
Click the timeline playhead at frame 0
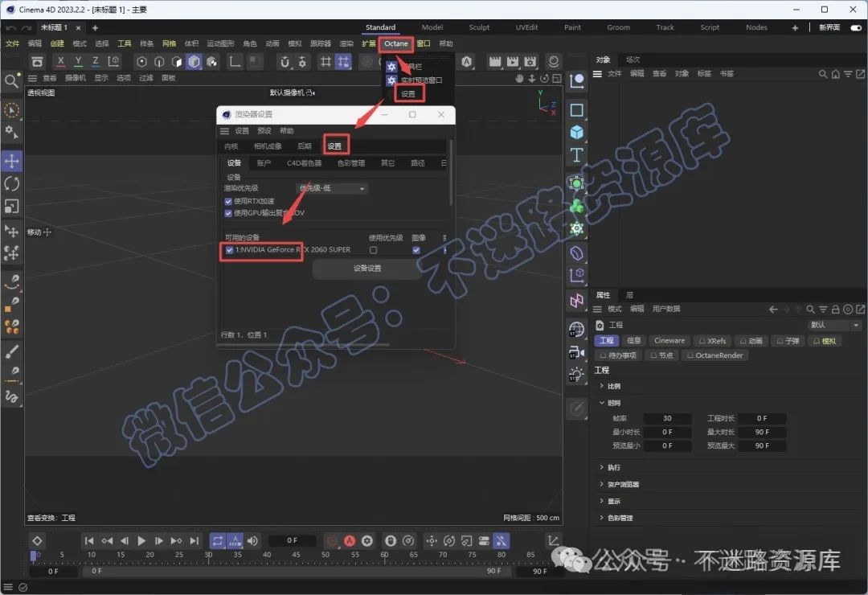coord(34,555)
